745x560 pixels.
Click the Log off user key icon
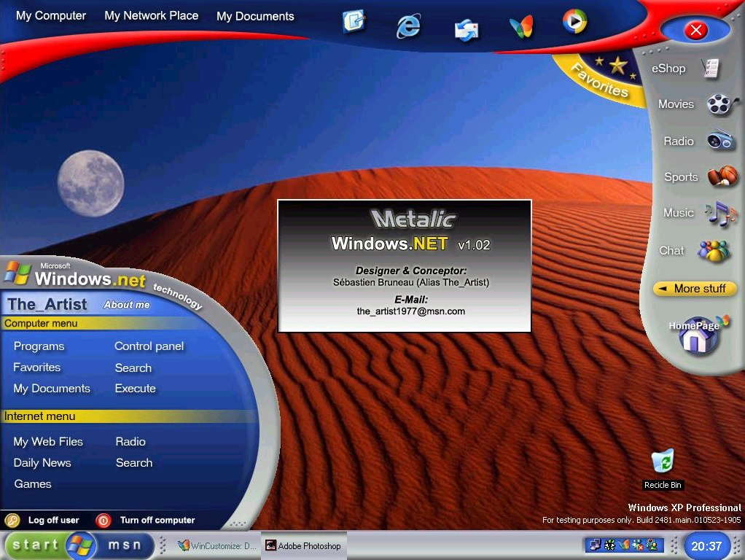pyautogui.click(x=12, y=521)
